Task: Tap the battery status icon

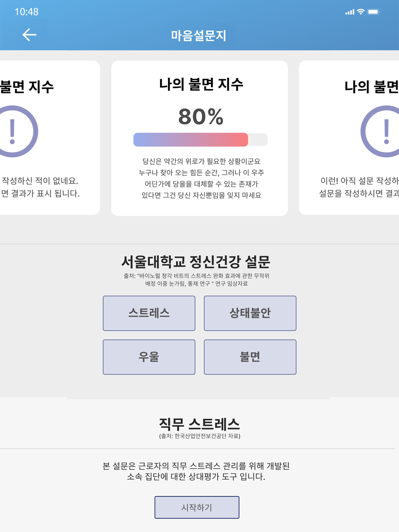Action: coord(373,12)
